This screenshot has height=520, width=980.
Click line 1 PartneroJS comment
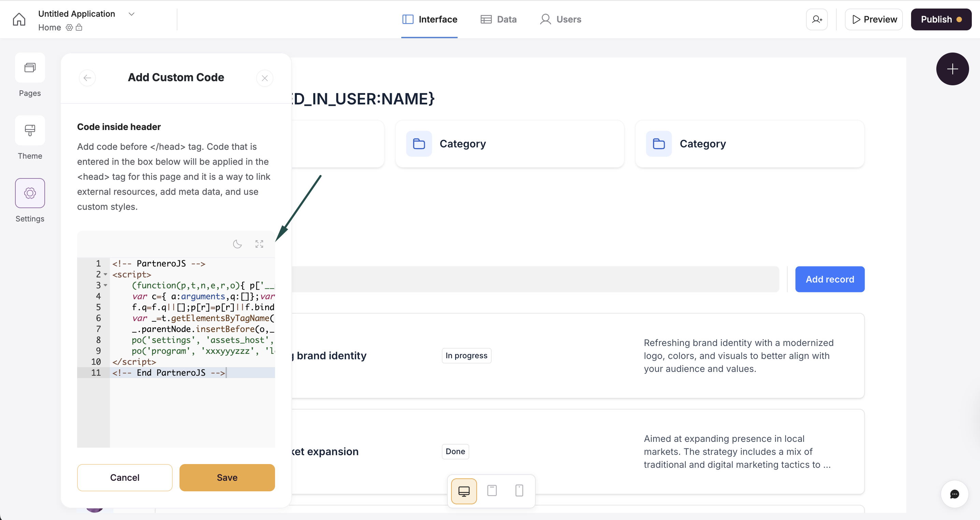tap(159, 264)
